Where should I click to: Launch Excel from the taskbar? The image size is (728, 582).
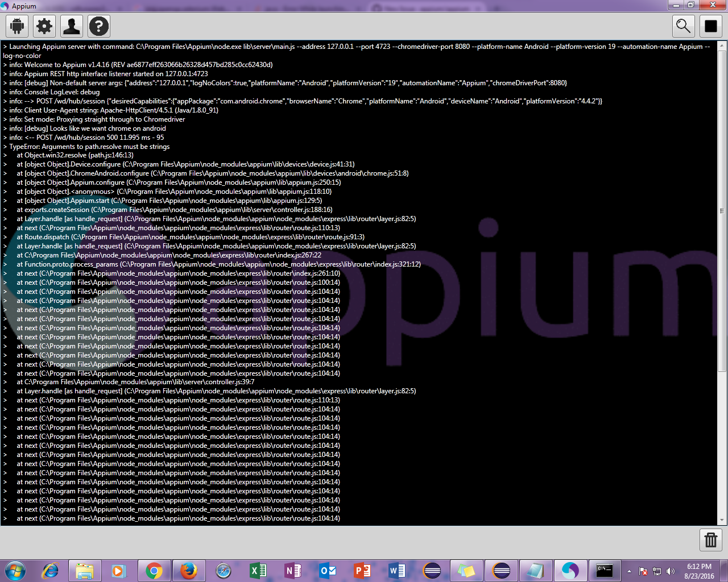coord(258,571)
